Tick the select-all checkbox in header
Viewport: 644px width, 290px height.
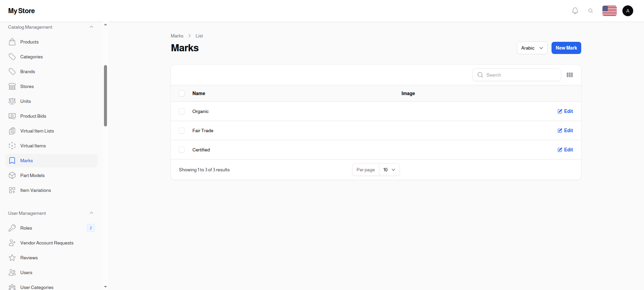point(182,93)
